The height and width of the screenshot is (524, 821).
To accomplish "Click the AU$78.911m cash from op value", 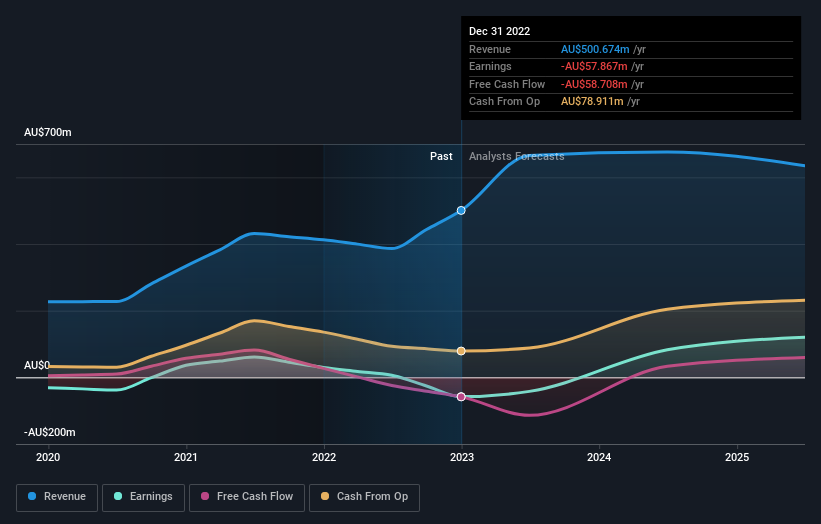I will click(592, 102).
